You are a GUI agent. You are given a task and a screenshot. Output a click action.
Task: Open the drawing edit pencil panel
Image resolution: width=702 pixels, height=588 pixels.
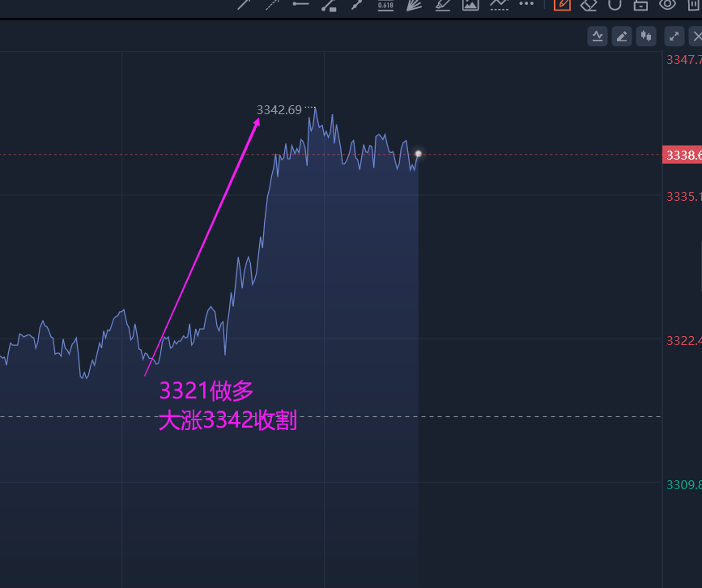click(621, 36)
